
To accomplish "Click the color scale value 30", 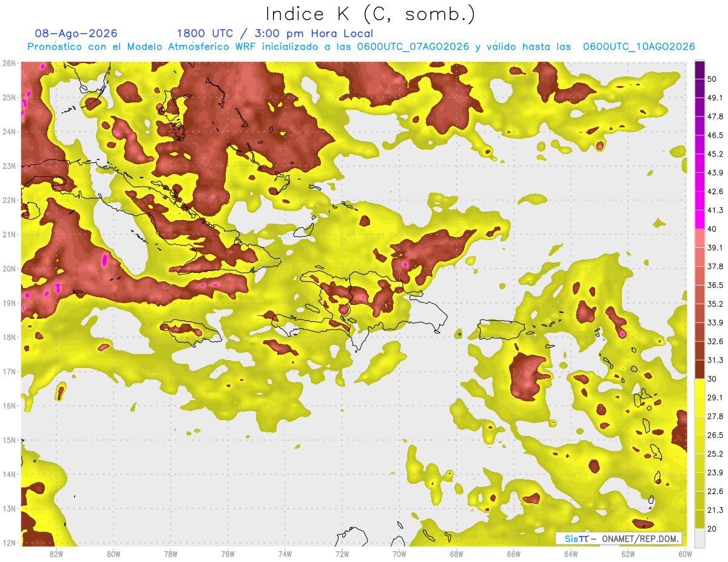I will pos(712,380).
